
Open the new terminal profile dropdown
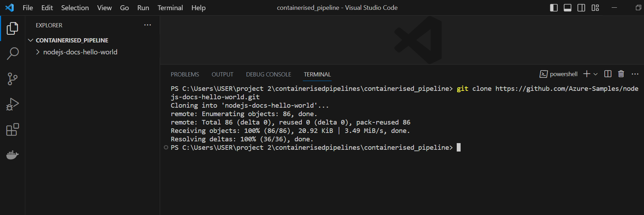tap(596, 74)
